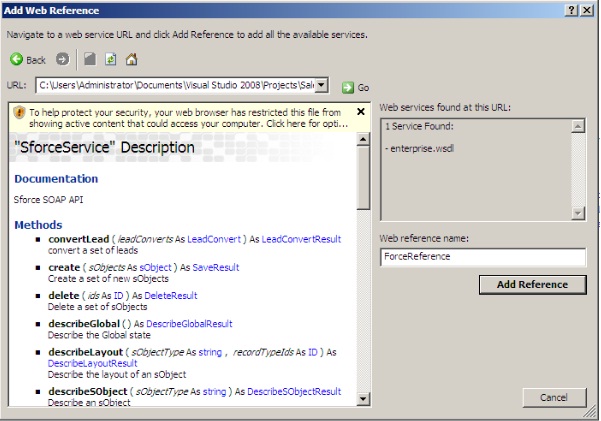Click the create method name
The image size is (601, 421).
click(x=64, y=268)
